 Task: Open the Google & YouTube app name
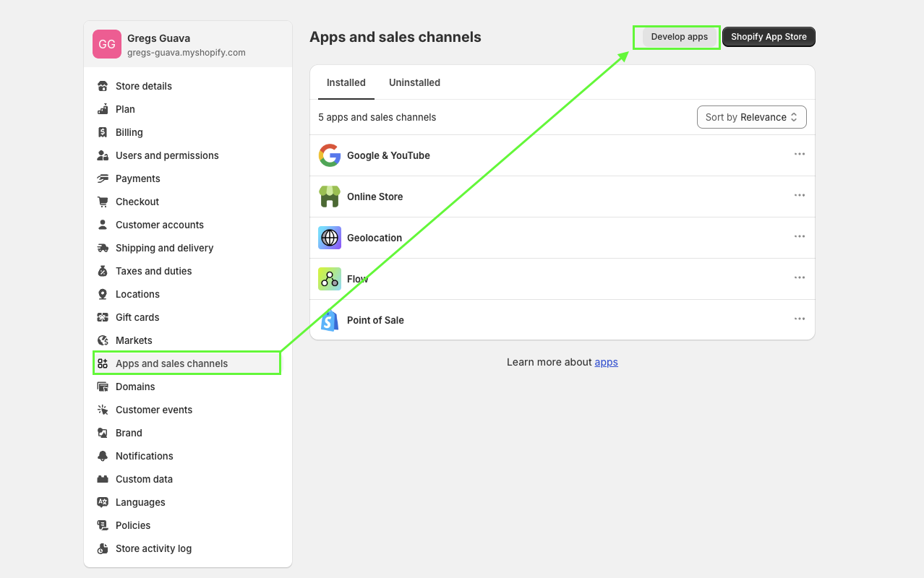pos(388,155)
